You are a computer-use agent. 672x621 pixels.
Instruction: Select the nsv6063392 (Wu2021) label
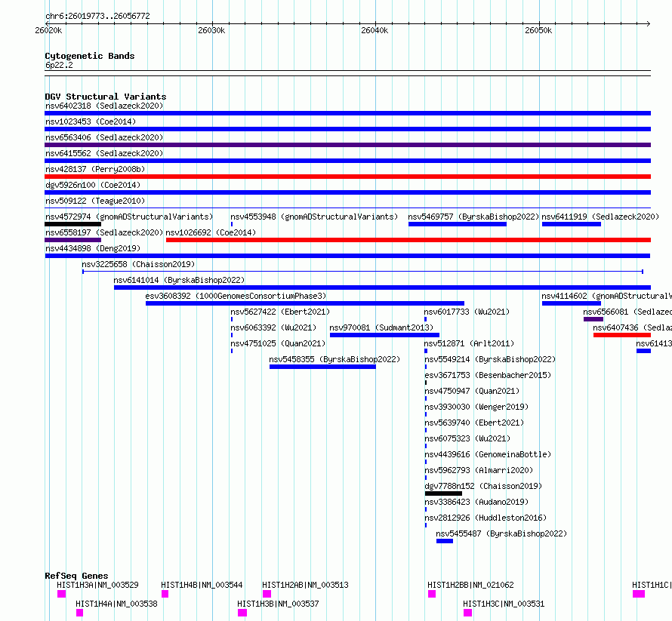273,327
